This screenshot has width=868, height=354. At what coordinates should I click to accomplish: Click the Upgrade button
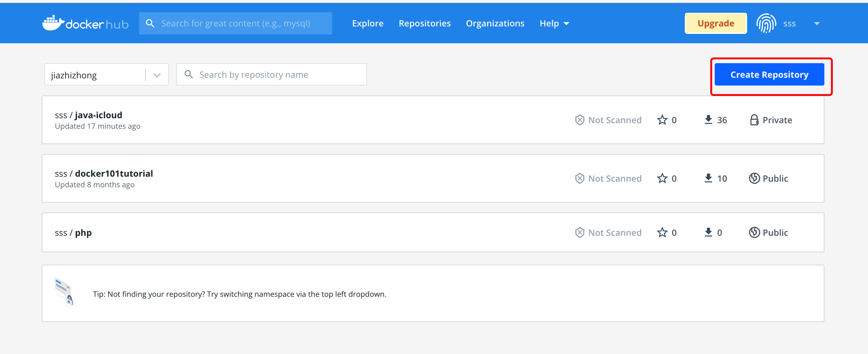715,23
